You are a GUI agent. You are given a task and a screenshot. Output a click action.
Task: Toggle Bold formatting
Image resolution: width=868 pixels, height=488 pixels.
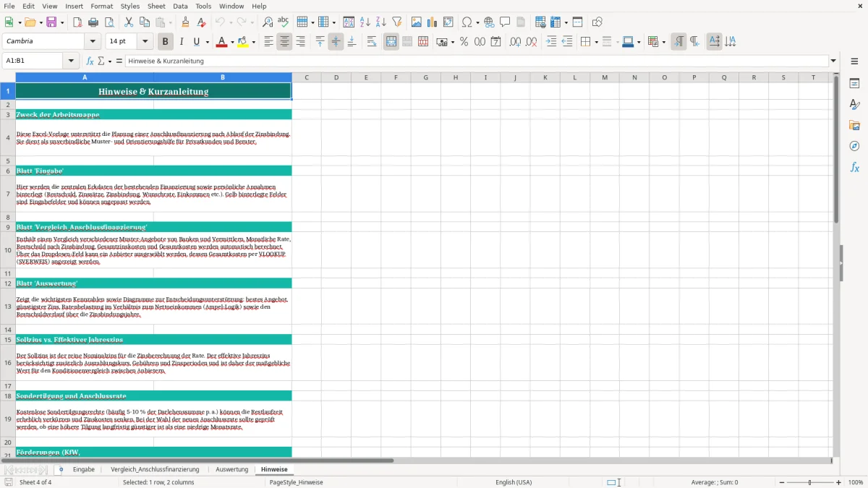point(166,42)
